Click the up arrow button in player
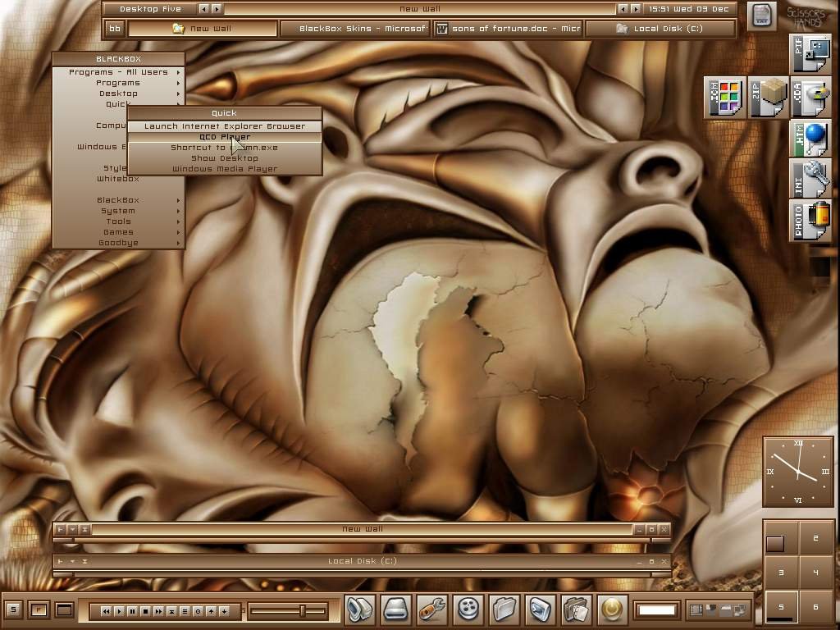The image size is (840, 630). pyautogui.click(x=211, y=611)
